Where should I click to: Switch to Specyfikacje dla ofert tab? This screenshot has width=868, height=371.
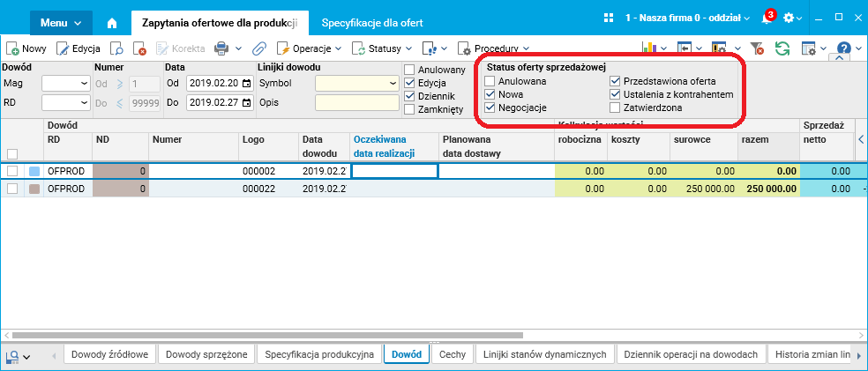tap(372, 23)
